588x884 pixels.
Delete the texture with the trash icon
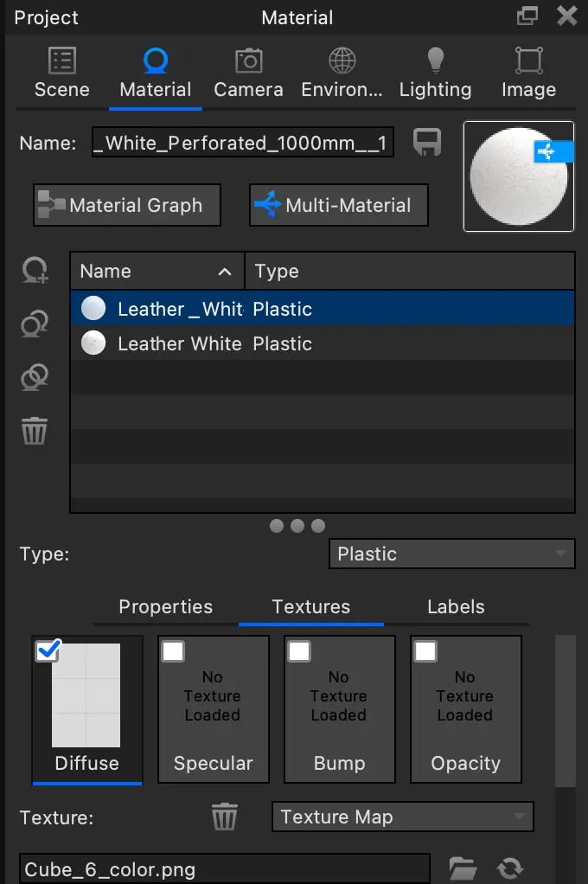224,817
